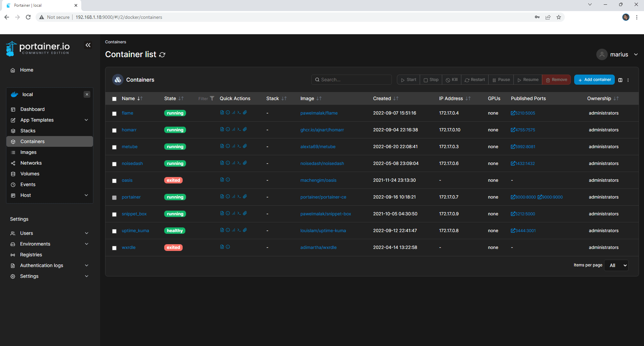644x346 pixels.
Task: Open published port 9000:9000 link
Action: coord(550,197)
